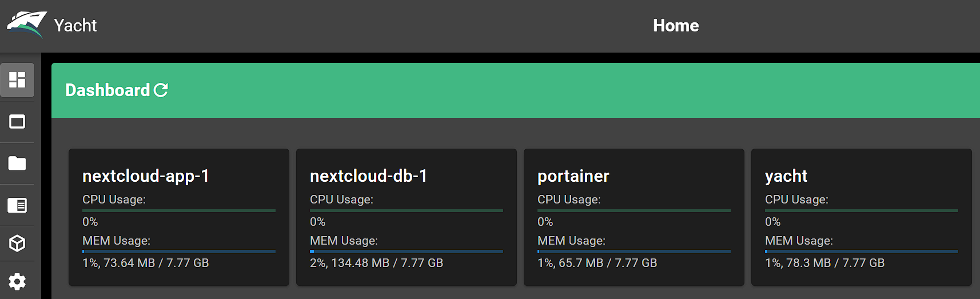Open the yacht container card title
Viewport: 980px width, 299px height.
[x=786, y=176]
